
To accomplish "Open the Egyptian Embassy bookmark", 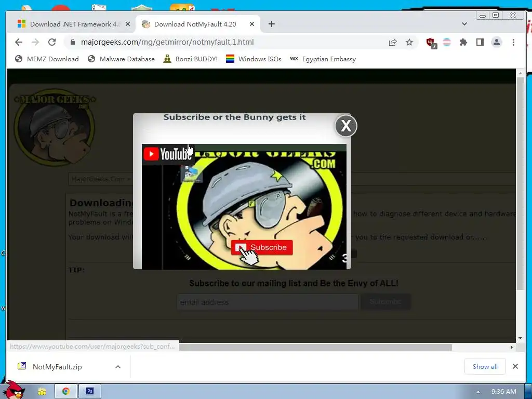I will [x=323, y=59].
